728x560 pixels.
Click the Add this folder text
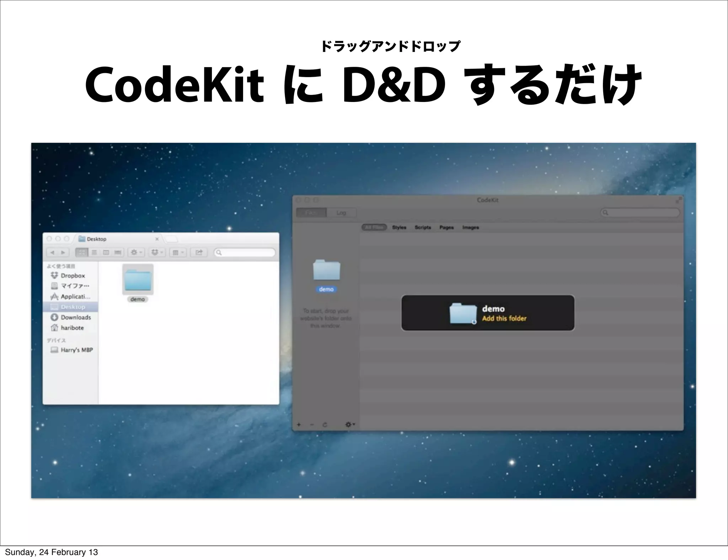click(x=504, y=318)
